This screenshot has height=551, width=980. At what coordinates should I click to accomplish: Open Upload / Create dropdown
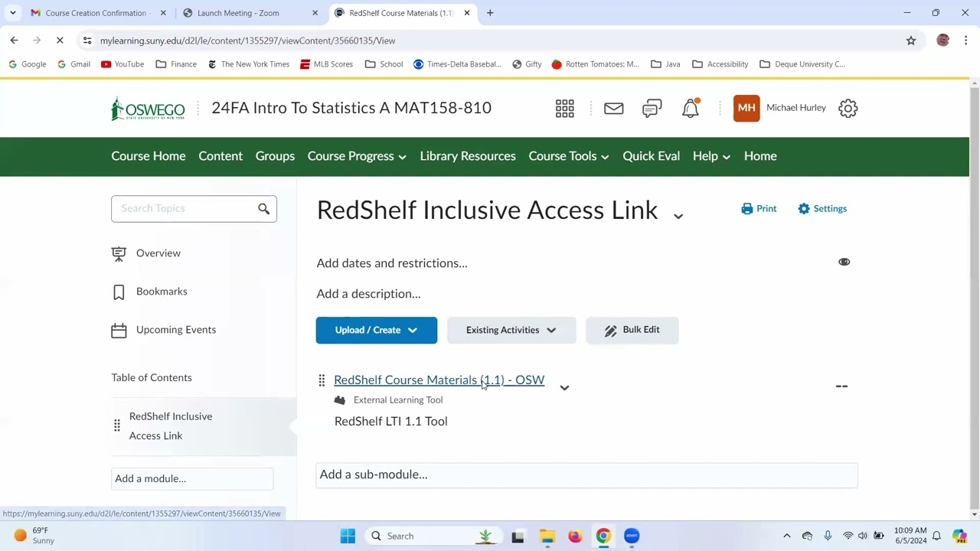coord(377,330)
